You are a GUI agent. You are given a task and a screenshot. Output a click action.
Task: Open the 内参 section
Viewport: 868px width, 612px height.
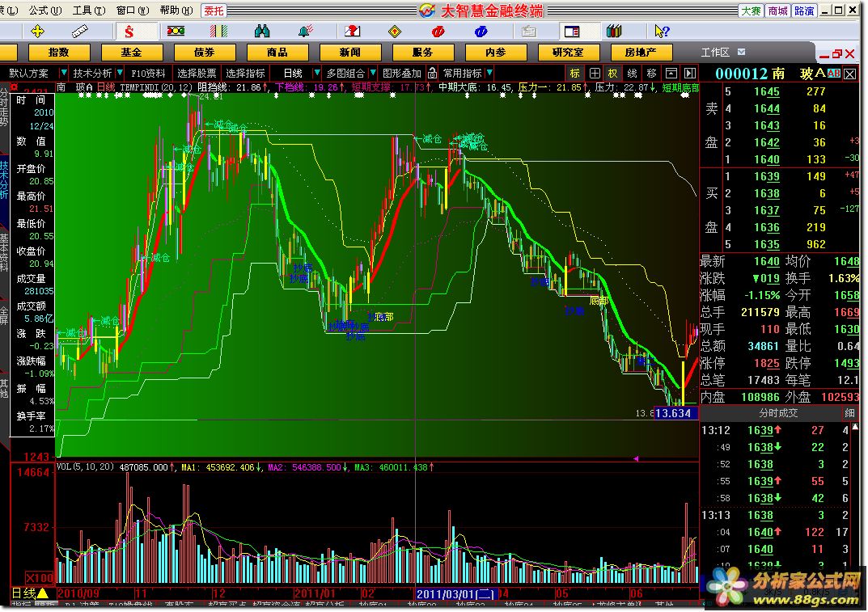(x=495, y=52)
